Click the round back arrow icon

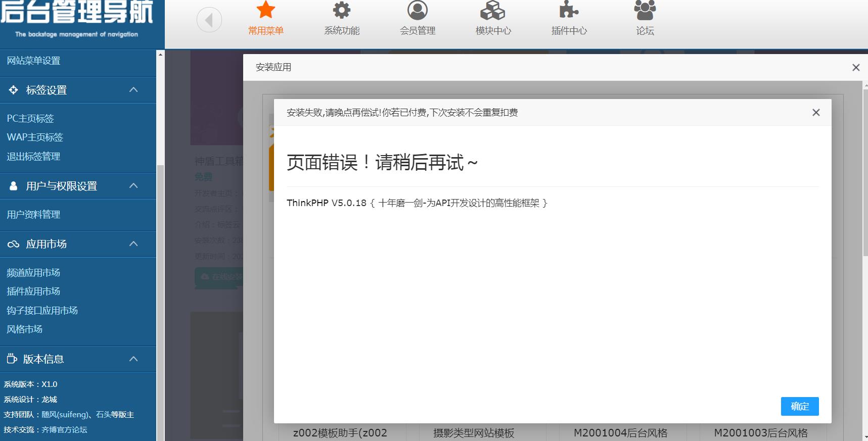(209, 20)
